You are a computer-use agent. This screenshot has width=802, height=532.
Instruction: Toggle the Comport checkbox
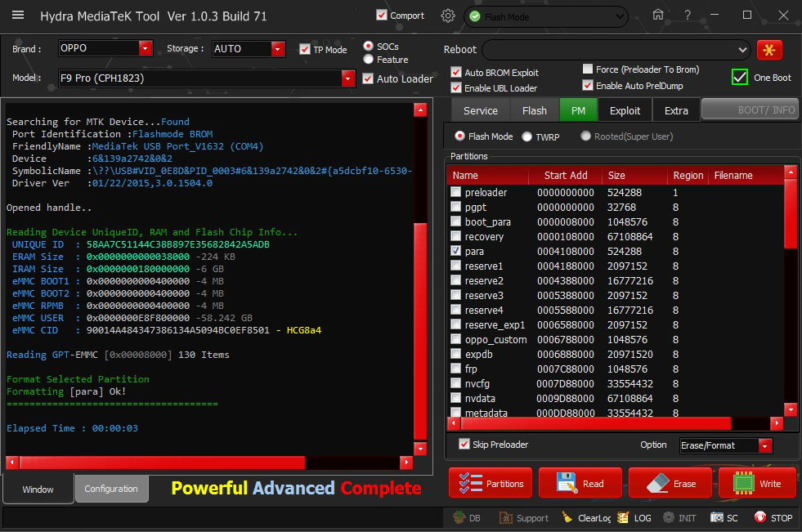click(382, 16)
